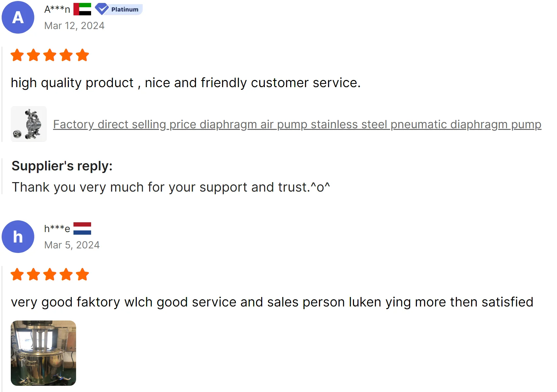Click the "Mar 5, 2024" review date
This screenshot has height=392, width=557.
click(x=72, y=245)
